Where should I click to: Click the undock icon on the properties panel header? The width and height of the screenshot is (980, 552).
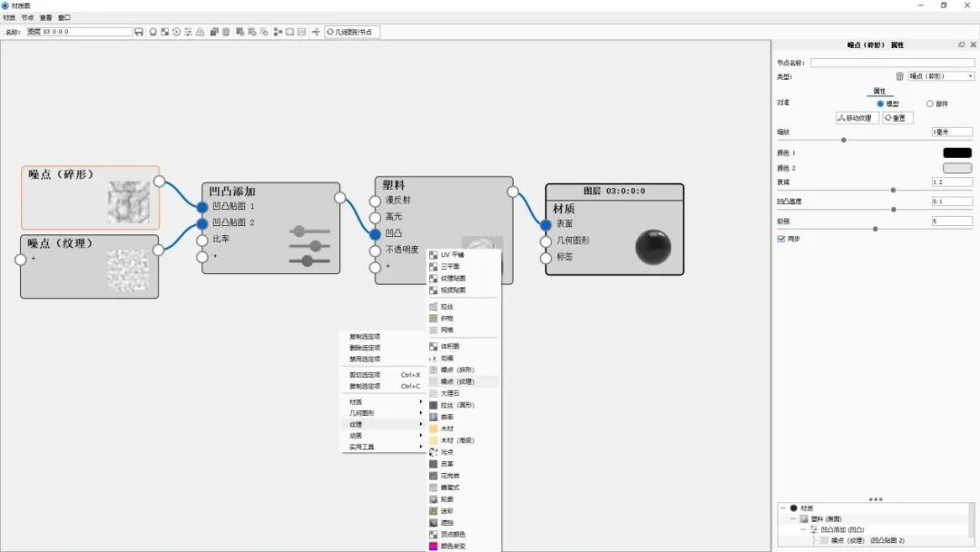961,44
